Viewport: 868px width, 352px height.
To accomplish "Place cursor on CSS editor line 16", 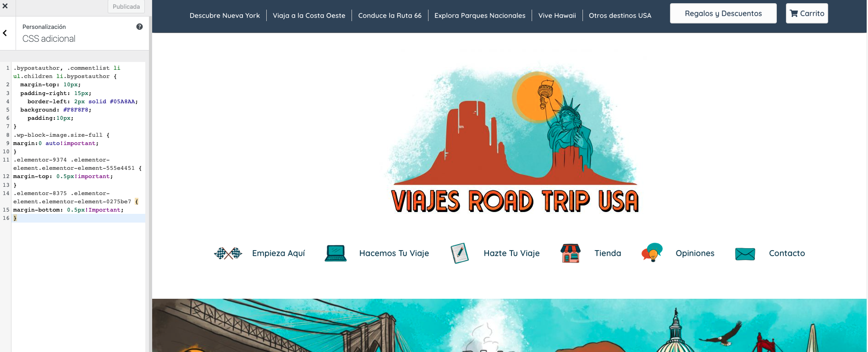I will point(78,218).
